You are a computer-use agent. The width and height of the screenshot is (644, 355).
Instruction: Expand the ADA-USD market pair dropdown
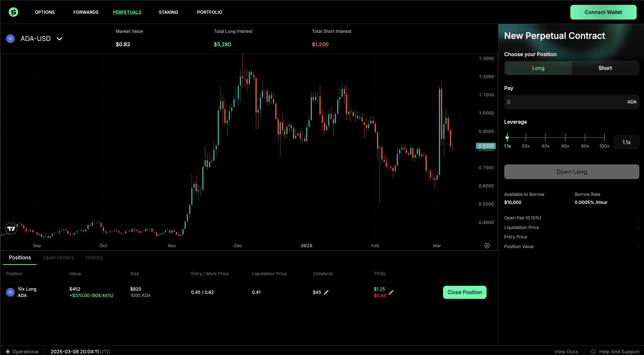(x=59, y=39)
